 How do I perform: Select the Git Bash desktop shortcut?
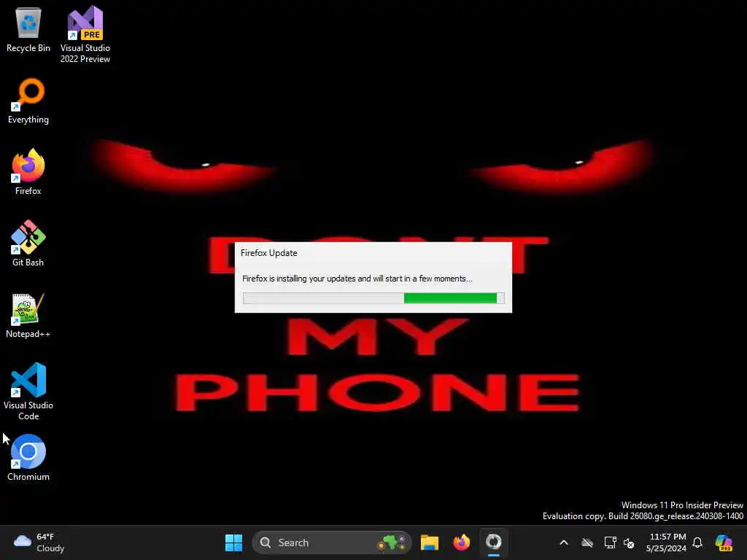[x=28, y=244]
